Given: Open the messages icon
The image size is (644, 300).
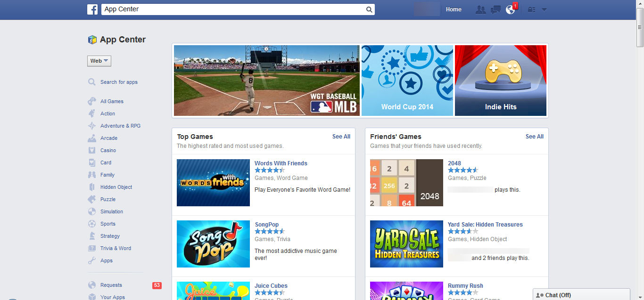Looking at the screenshot, I should (x=495, y=9).
